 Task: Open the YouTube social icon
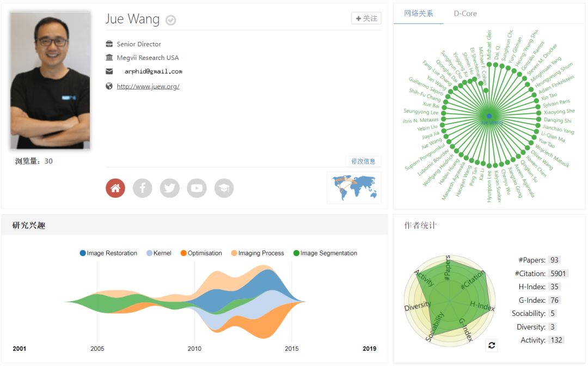point(197,188)
